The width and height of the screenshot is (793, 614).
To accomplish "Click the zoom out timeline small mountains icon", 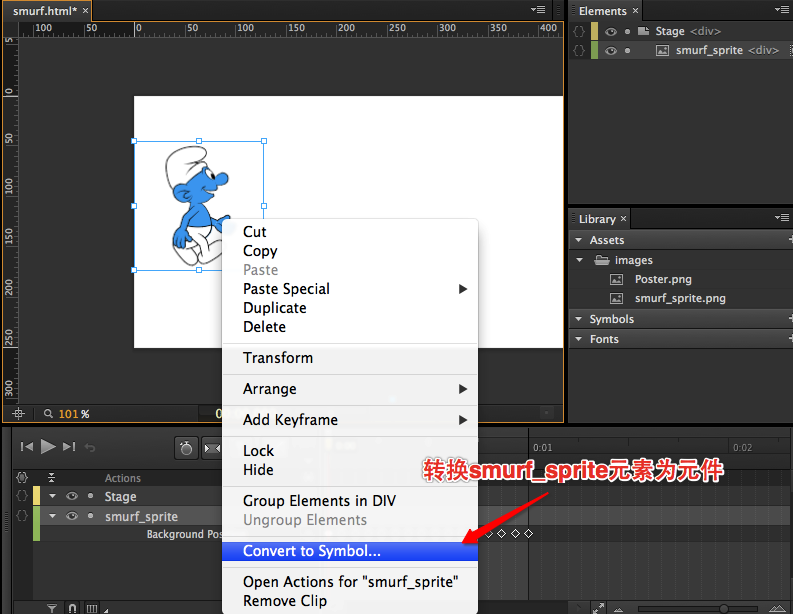I will click(618, 609).
